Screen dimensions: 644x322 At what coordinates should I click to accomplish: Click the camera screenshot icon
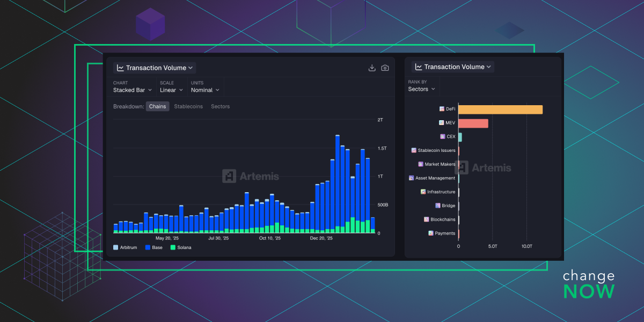click(x=385, y=68)
